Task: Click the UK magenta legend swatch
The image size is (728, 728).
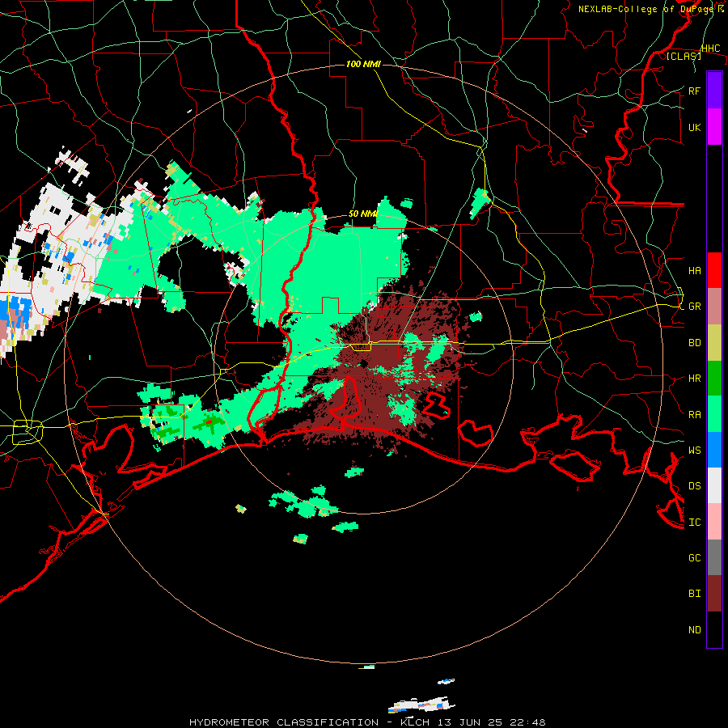Action: (714, 127)
